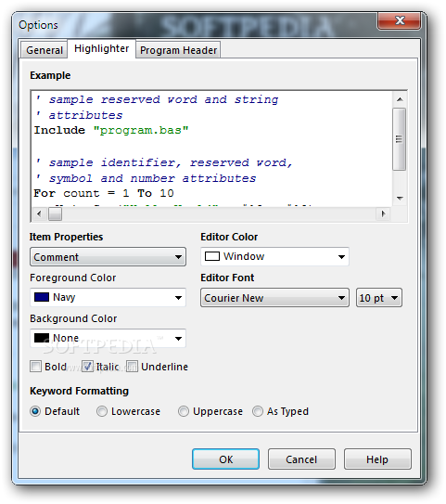446x504 pixels.
Task: Open the Foreground Color Navy dropdown
Action: (x=108, y=297)
